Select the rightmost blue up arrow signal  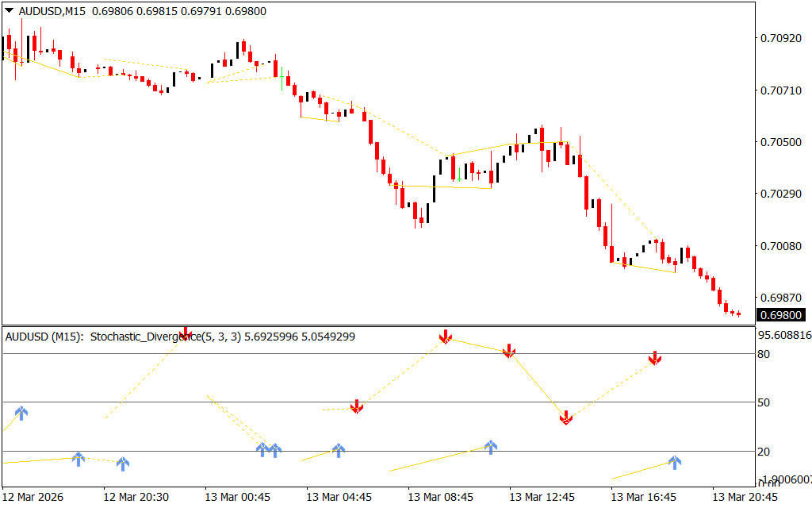point(675,462)
